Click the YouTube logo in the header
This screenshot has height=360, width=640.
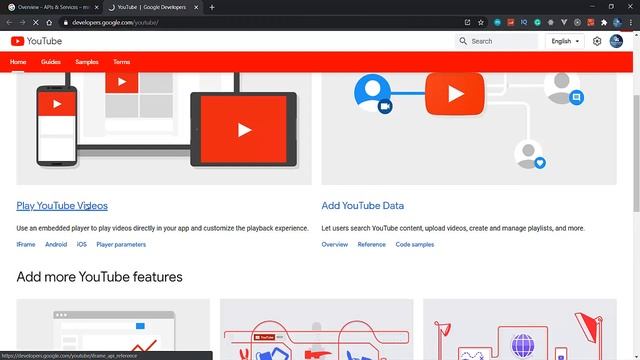coord(36,41)
